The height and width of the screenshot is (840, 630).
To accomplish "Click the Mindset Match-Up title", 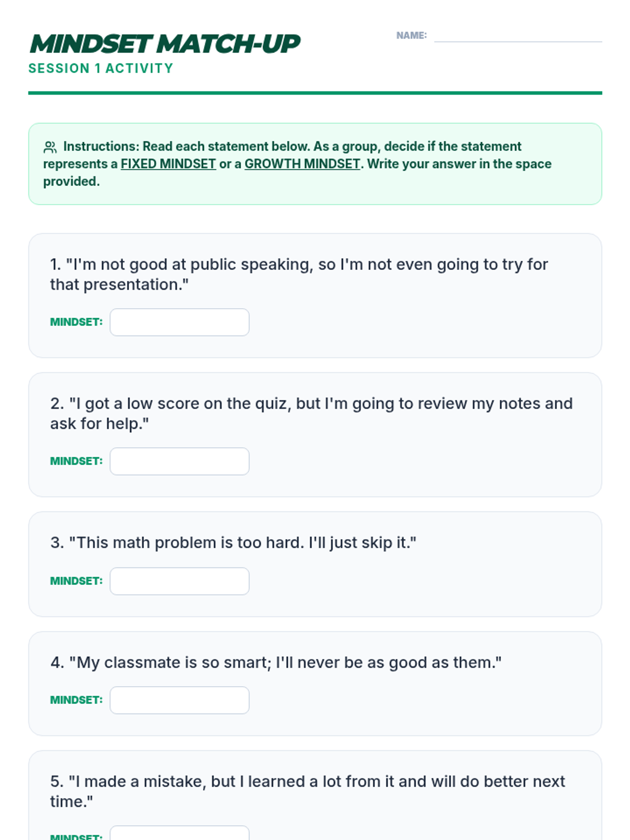I will tap(164, 44).
